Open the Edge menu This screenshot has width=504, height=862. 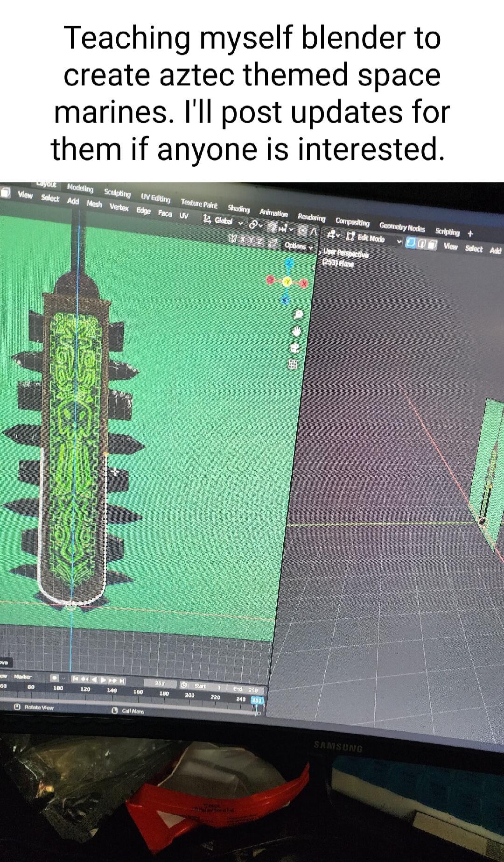(x=143, y=211)
